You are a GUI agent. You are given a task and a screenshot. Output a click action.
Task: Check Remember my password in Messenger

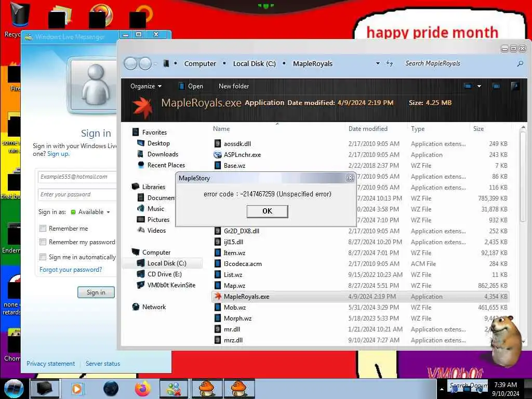click(x=43, y=242)
